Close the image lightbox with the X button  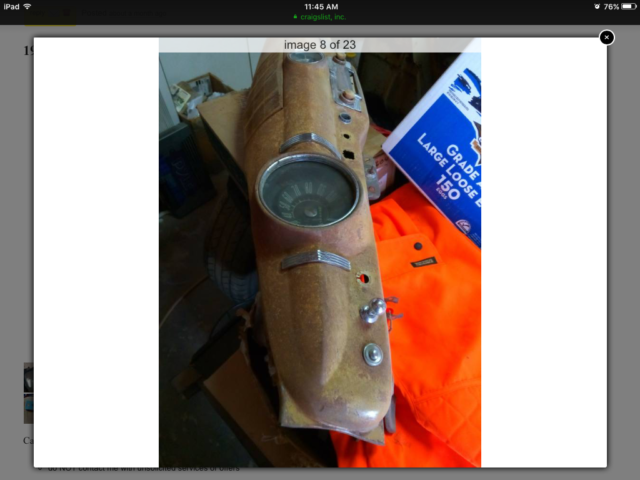(x=606, y=38)
